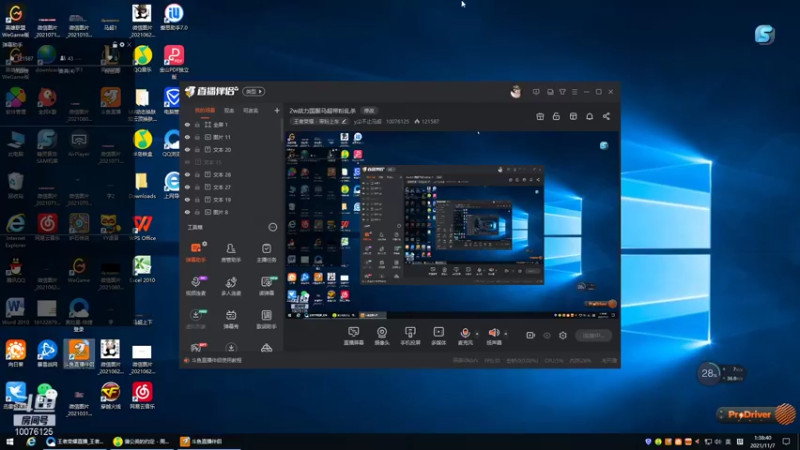Click the heat value 121587
The height and width of the screenshot is (450, 800).
coord(430,121)
